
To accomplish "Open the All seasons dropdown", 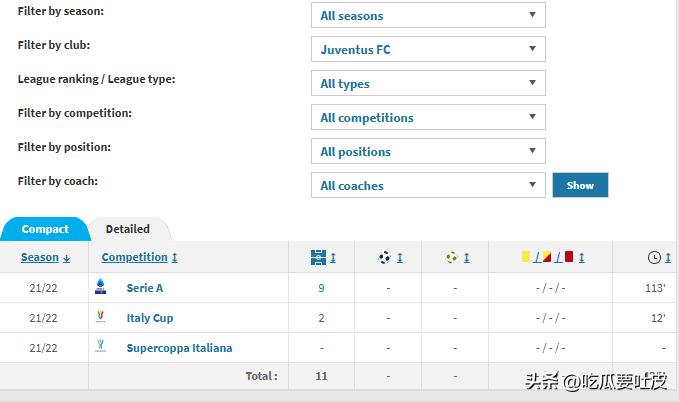I will (x=428, y=16).
